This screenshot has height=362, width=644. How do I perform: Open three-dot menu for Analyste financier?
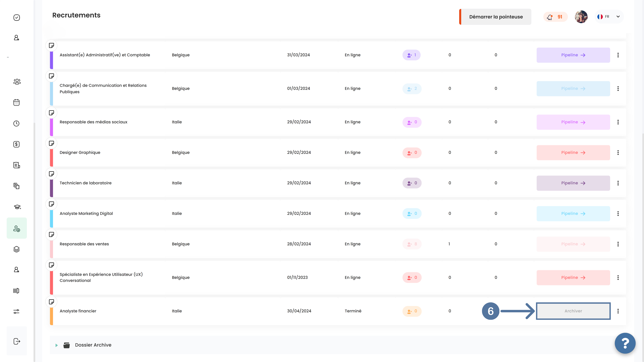(618, 311)
